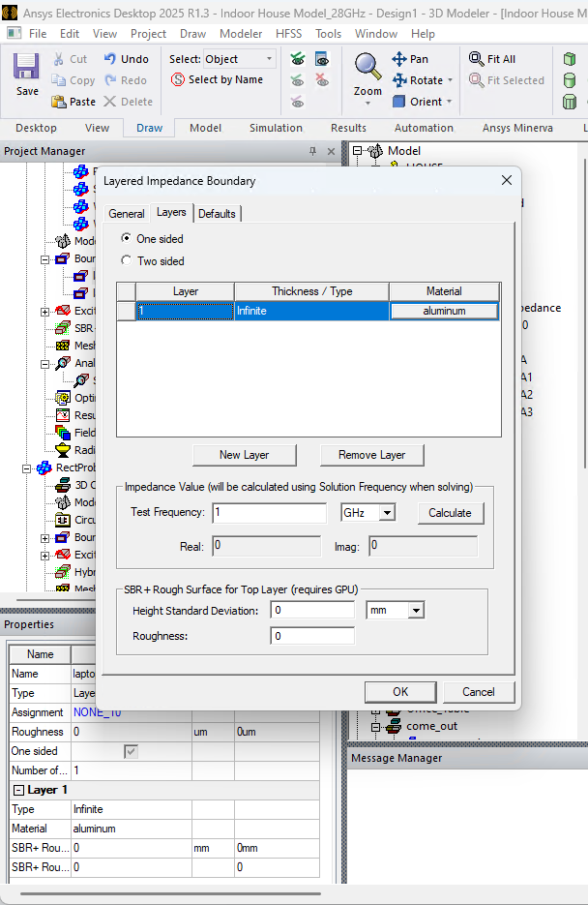Select the Mesh tree node above Analysis
588x905 pixels.
(x=63, y=346)
